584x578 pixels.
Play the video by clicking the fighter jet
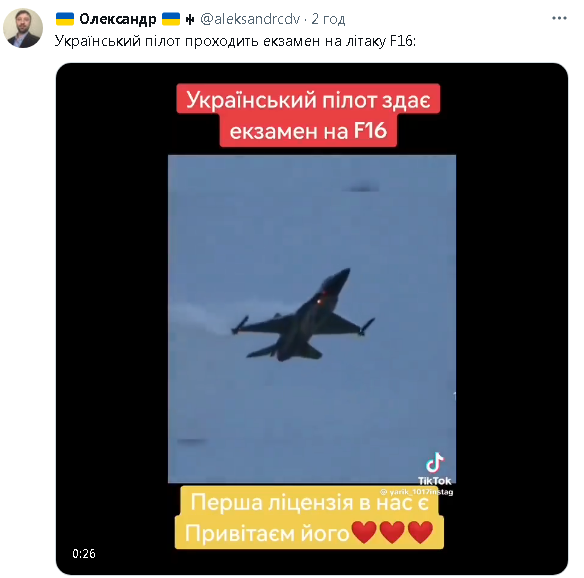[x=304, y=317]
